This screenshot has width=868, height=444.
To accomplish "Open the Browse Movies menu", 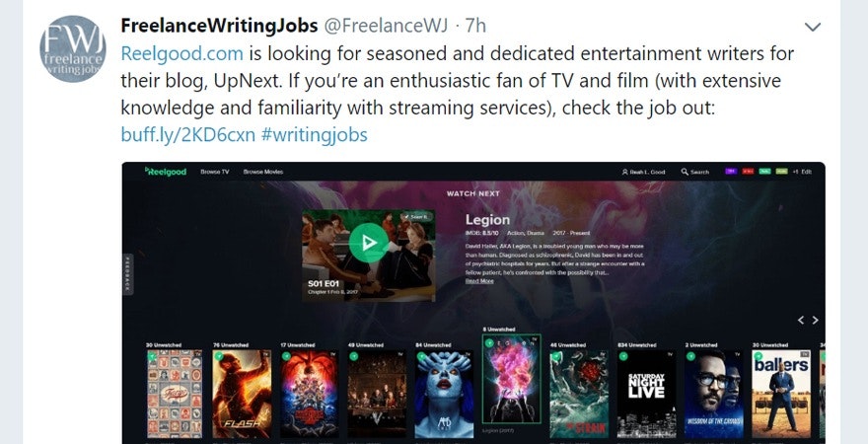I will pyautogui.click(x=263, y=172).
